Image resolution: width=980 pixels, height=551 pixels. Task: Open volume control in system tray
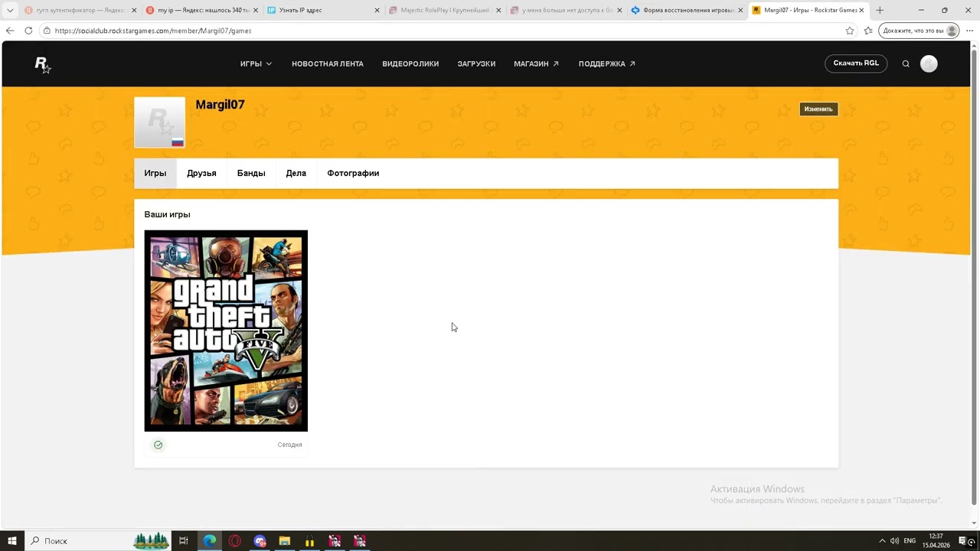coord(894,541)
